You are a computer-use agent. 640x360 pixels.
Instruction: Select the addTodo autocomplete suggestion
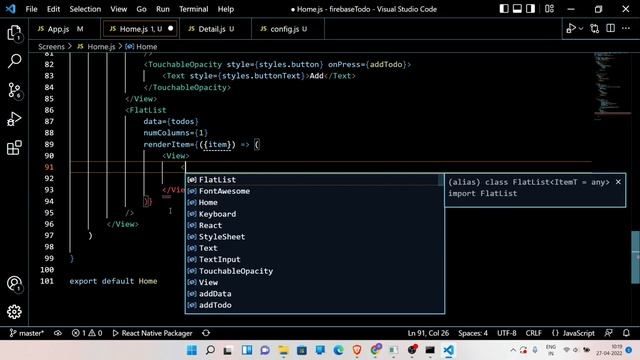click(x=315, y=305)
